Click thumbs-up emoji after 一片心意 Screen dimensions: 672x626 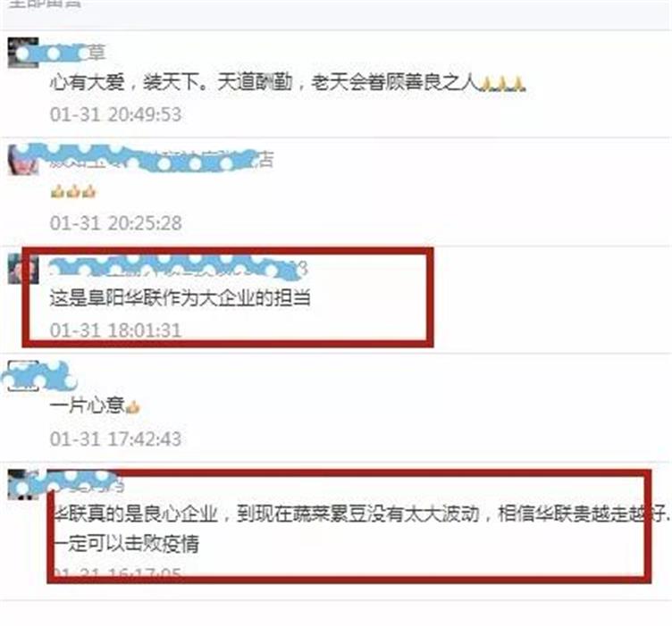pos(132,407)
